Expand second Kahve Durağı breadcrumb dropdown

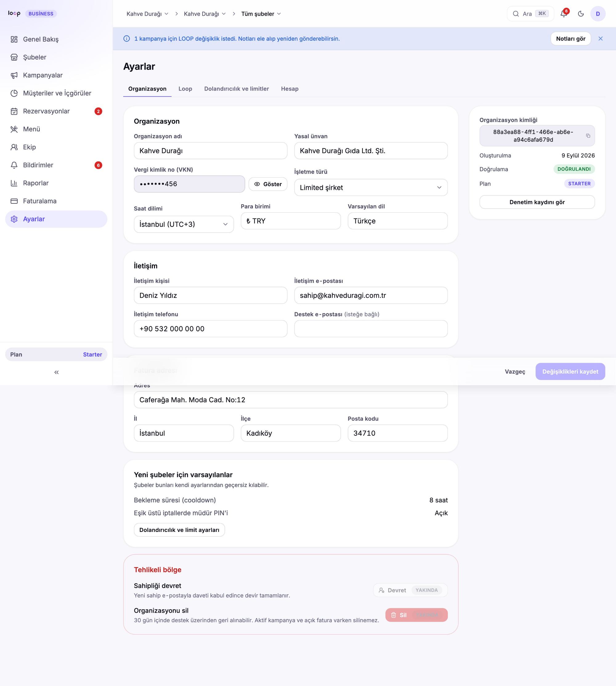tap(205, 14)
